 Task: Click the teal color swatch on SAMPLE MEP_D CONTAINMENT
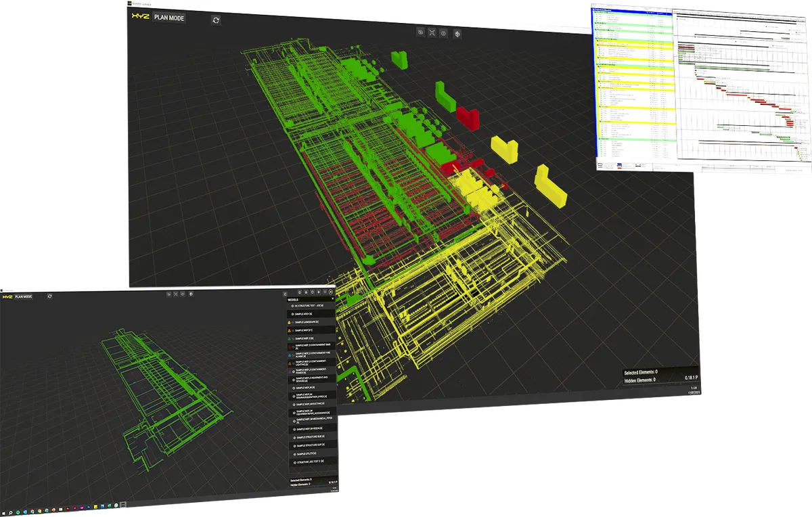[x=289, y=355]
